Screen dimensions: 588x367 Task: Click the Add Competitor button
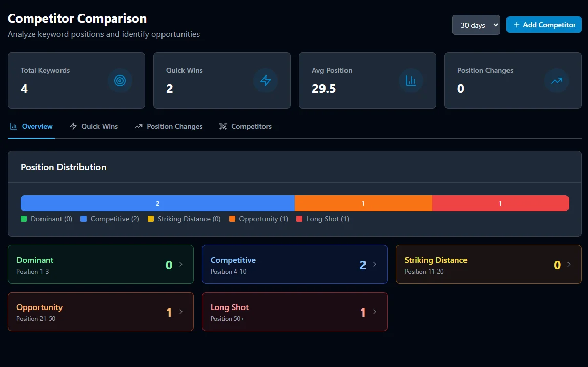(x=543, y=25)
